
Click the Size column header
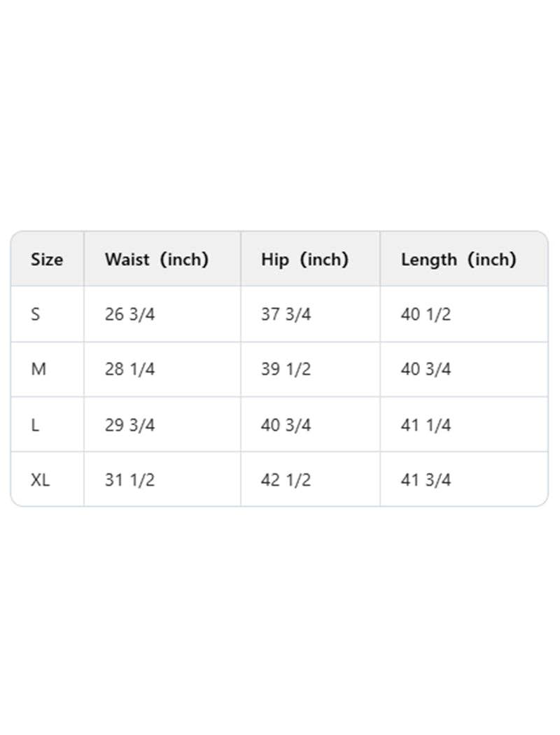click(x=47, y=260)
